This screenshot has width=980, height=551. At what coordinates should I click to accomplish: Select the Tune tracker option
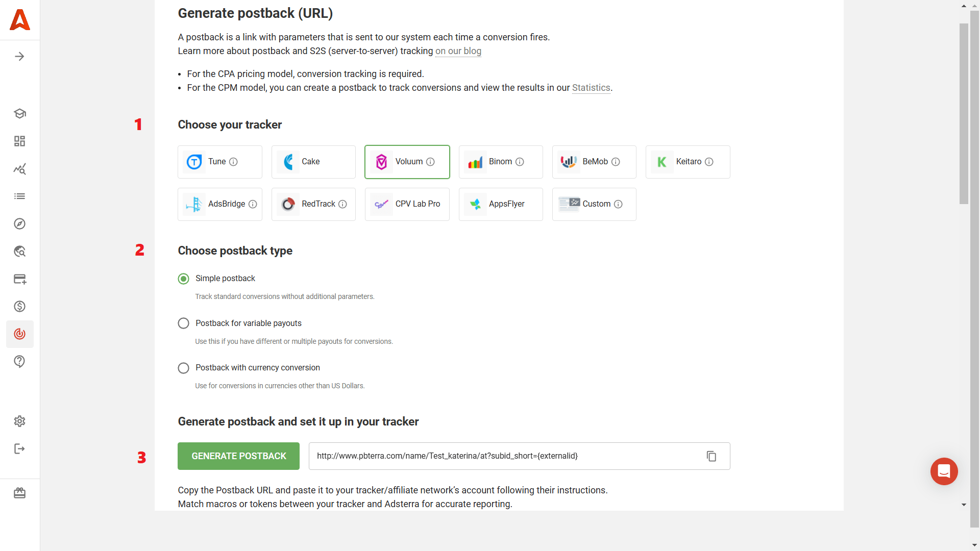220,161
